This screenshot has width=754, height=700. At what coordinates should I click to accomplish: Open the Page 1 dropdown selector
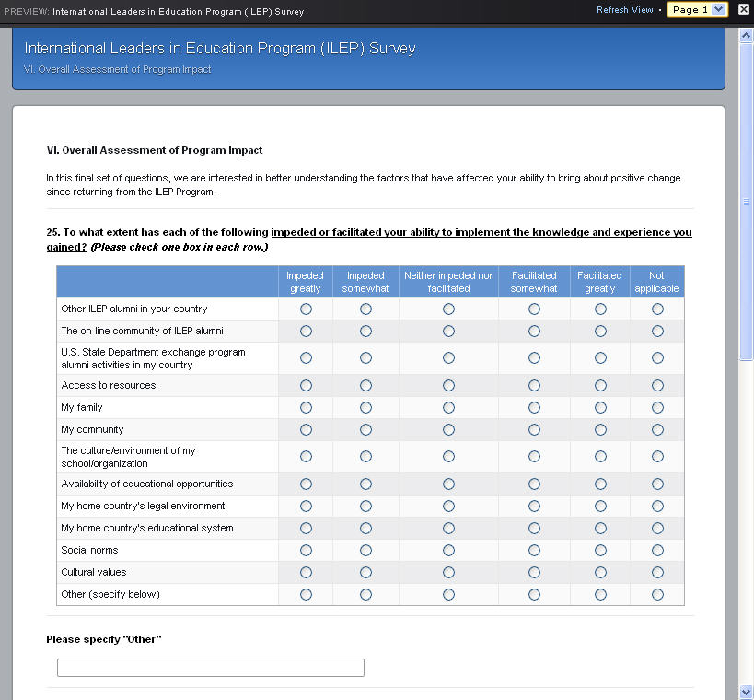[697, 9]
